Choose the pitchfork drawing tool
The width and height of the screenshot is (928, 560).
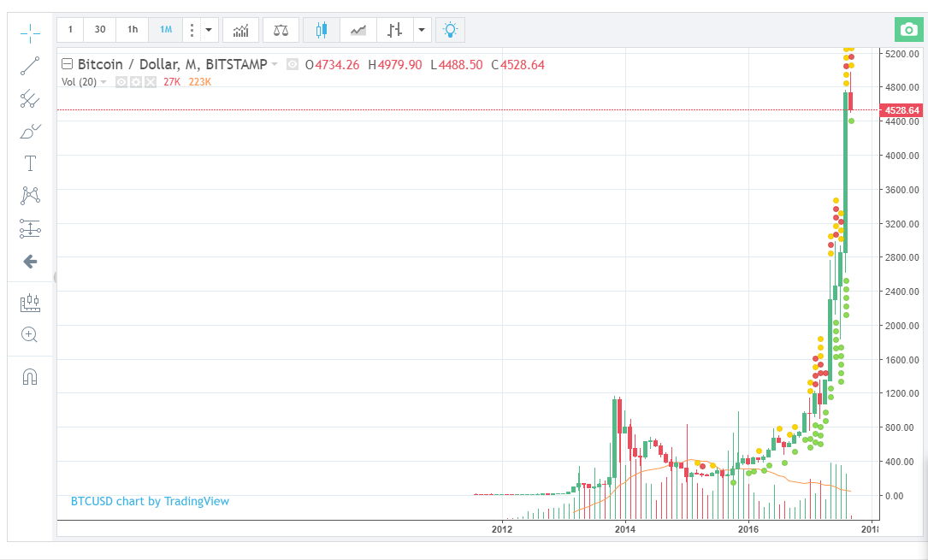click(30, 98)
